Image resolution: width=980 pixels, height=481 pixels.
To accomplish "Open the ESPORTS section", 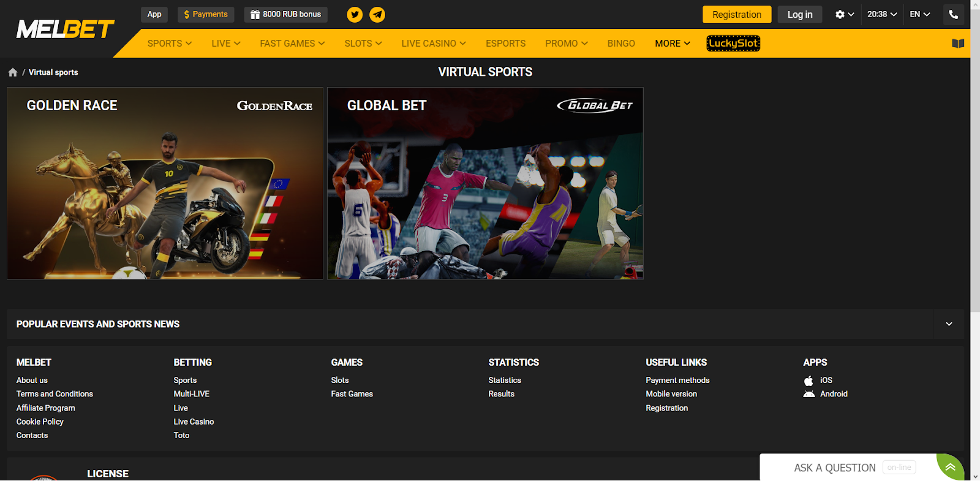I will [x=505, y=44].
